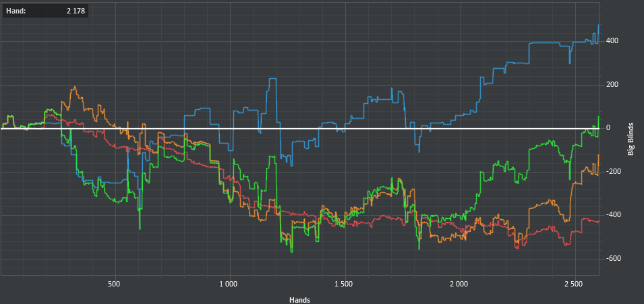Select the 1 500 tick on the Hands axis
Image resolution: width=644 pixels, height=304 pixels.
(x=344, y=284)
